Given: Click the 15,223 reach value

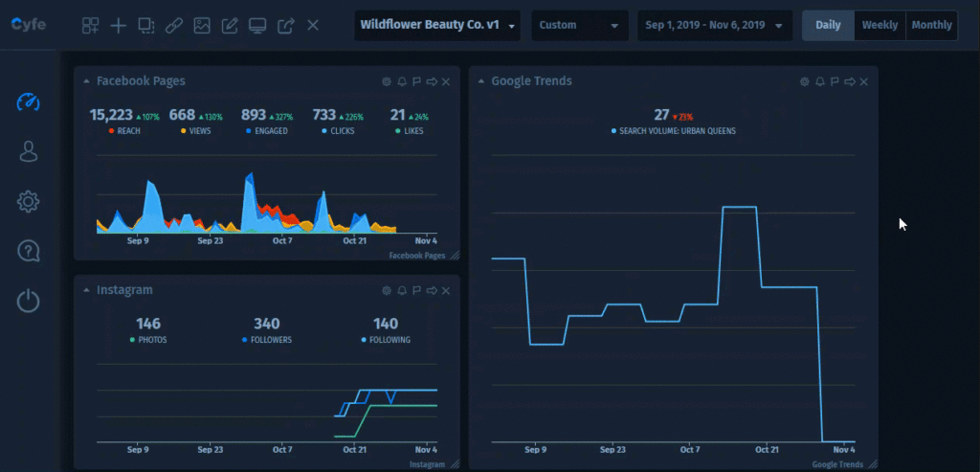Looking at the screenshot, I should point(111,115).
